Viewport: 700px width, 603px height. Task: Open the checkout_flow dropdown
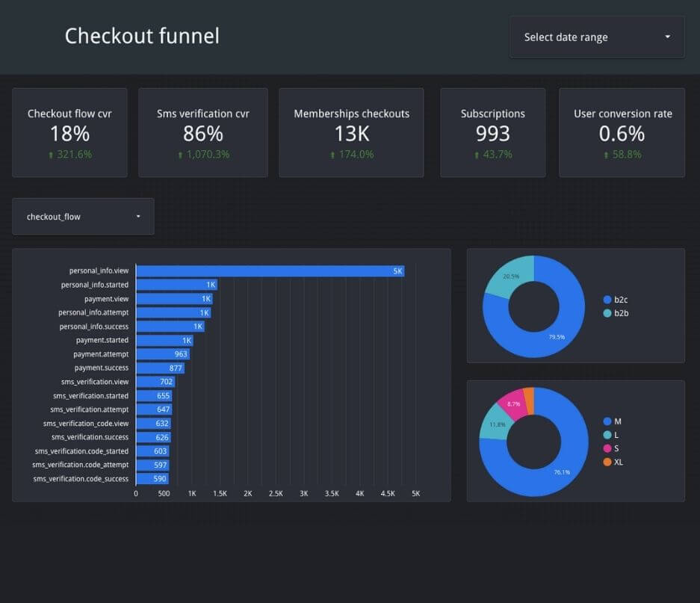point(83,217)
